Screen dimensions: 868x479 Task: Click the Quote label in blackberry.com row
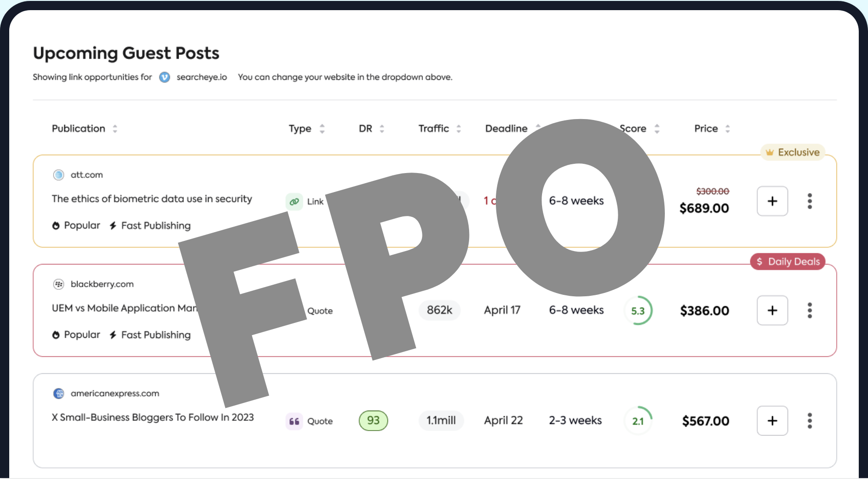320,311
